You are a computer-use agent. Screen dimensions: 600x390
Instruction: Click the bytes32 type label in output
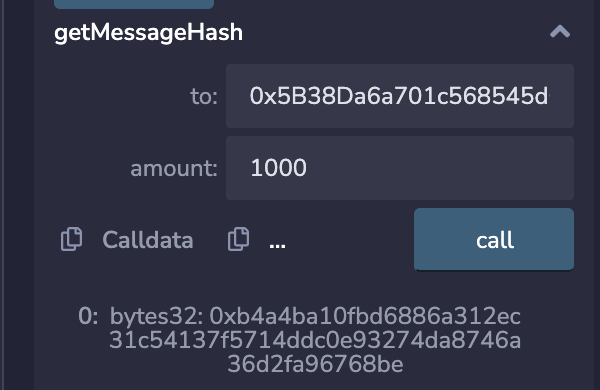pyautogui.click(x=156, y=317)
